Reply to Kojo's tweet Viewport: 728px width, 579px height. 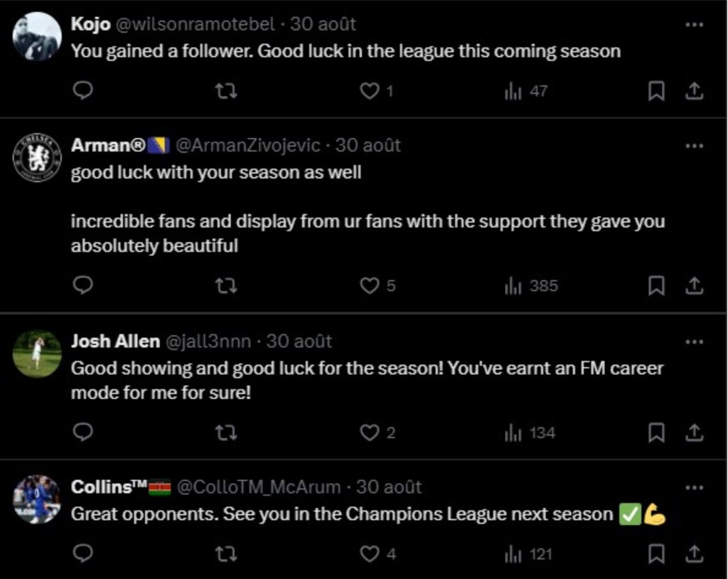point(83,91)
